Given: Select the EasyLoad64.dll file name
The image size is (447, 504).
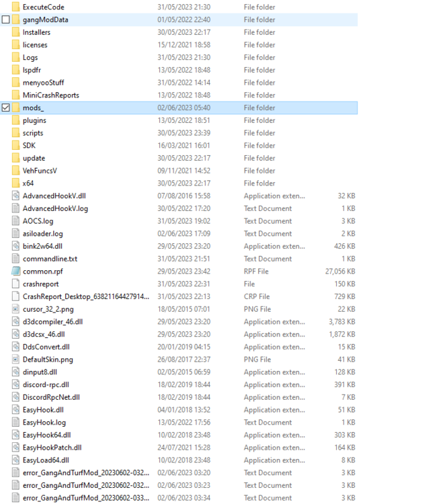Looking at the screenshot, I should pyautogui.click(x=46, y=460).
